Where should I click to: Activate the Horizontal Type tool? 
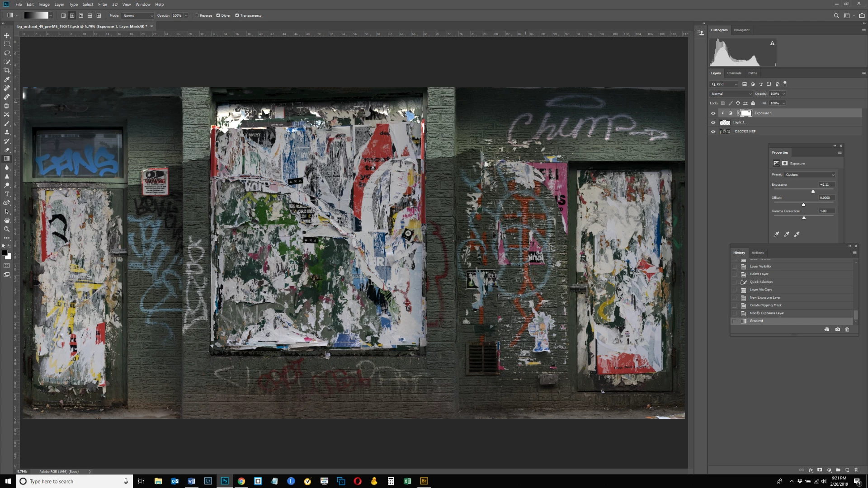[7, 194]
